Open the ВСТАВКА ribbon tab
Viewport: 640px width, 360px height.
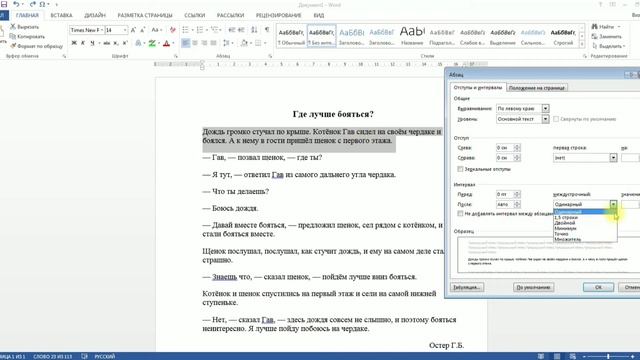[61, 15]
